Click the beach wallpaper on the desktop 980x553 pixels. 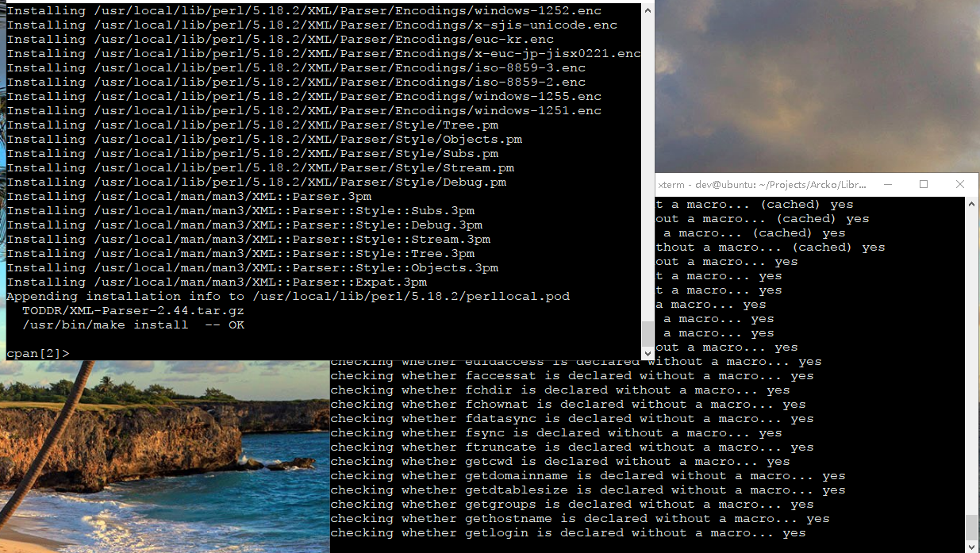[x=159, y=460]
